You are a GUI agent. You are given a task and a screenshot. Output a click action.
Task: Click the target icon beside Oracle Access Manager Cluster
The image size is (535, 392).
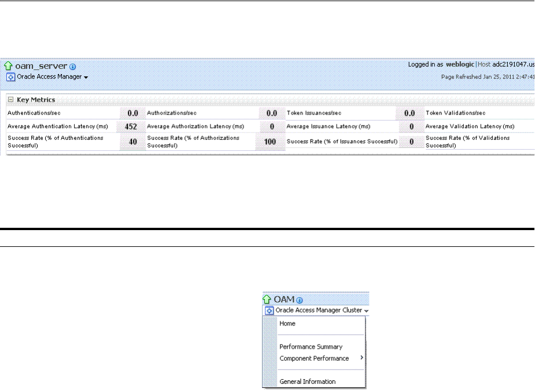(x=269, y=310)
